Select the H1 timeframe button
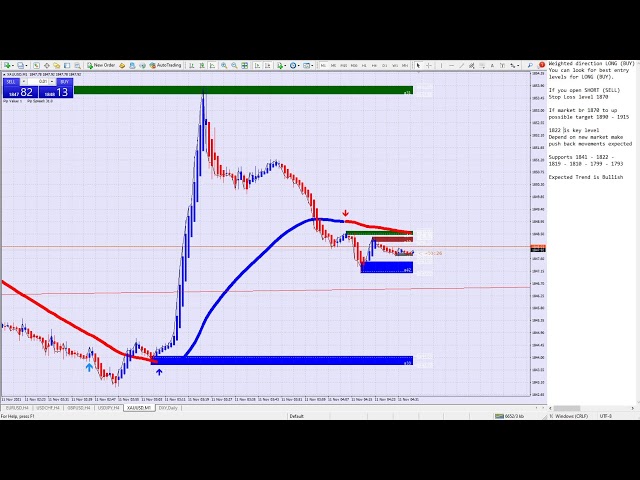The height and width of the screenshot is (480, 640). 363,65
